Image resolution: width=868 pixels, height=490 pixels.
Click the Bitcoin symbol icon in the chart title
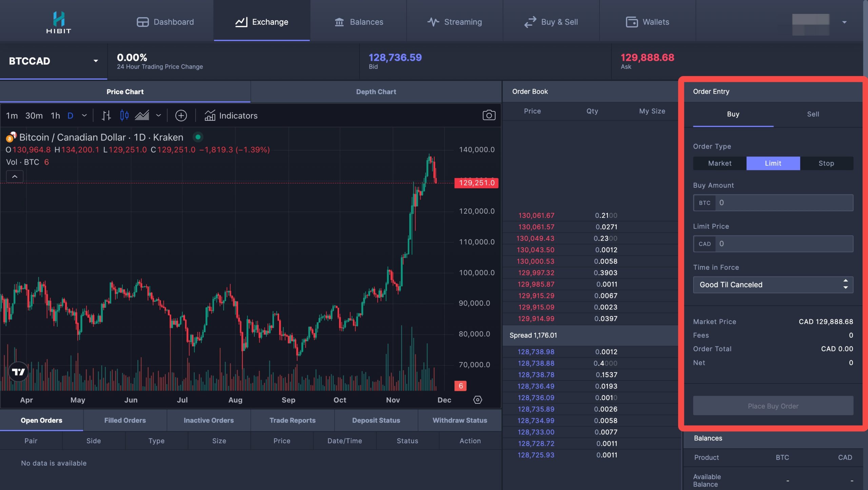(11, 137)
